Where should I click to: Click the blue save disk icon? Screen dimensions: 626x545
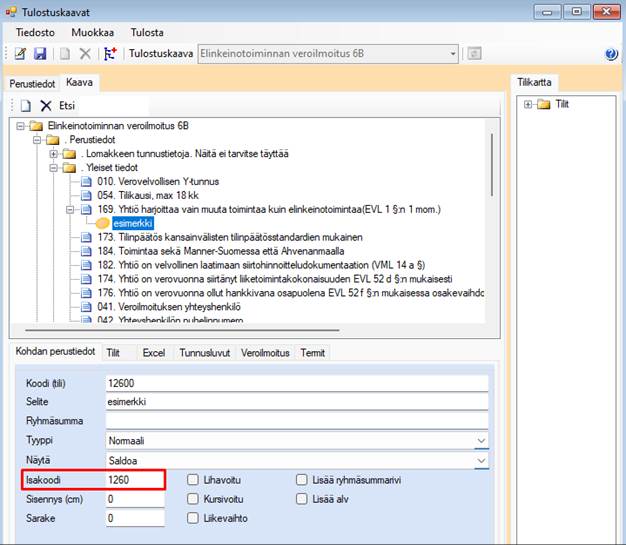pos(40,53)
